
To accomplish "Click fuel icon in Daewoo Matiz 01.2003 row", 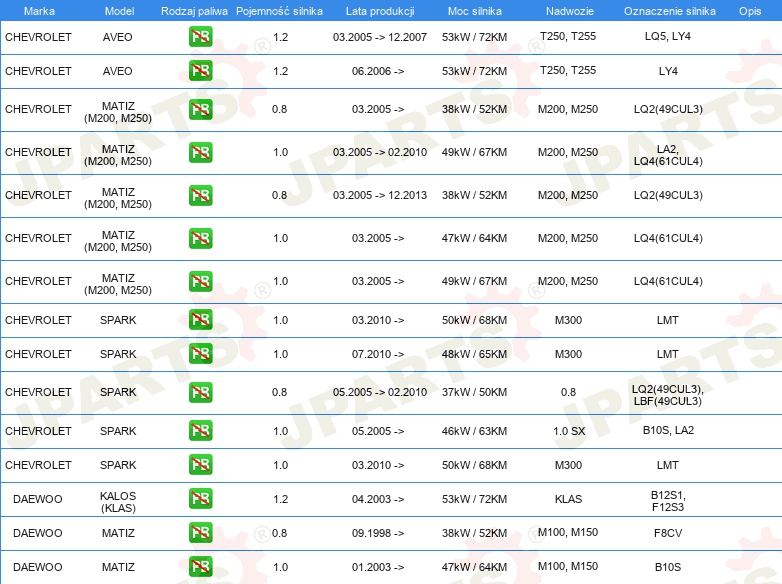I will [x=200, y=566].
